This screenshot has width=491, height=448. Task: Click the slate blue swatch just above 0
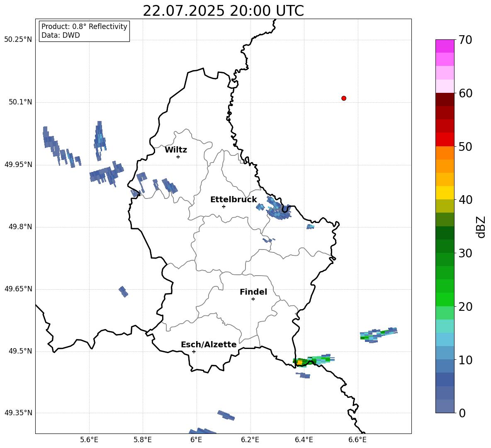tap(445, 406)
